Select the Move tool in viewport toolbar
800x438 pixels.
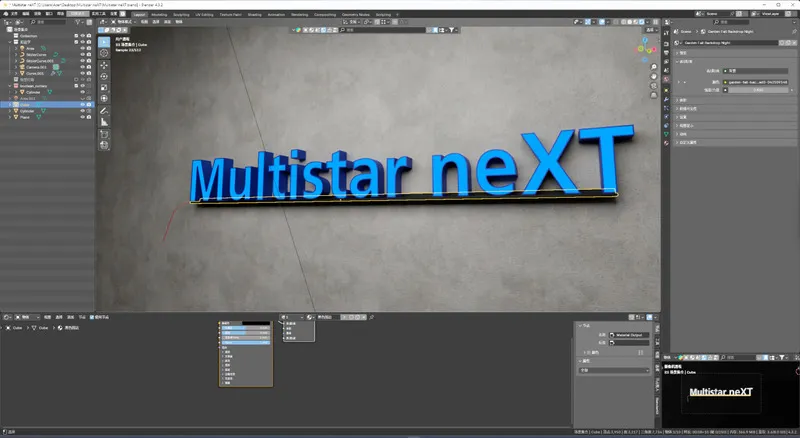[x=104, y=65]
